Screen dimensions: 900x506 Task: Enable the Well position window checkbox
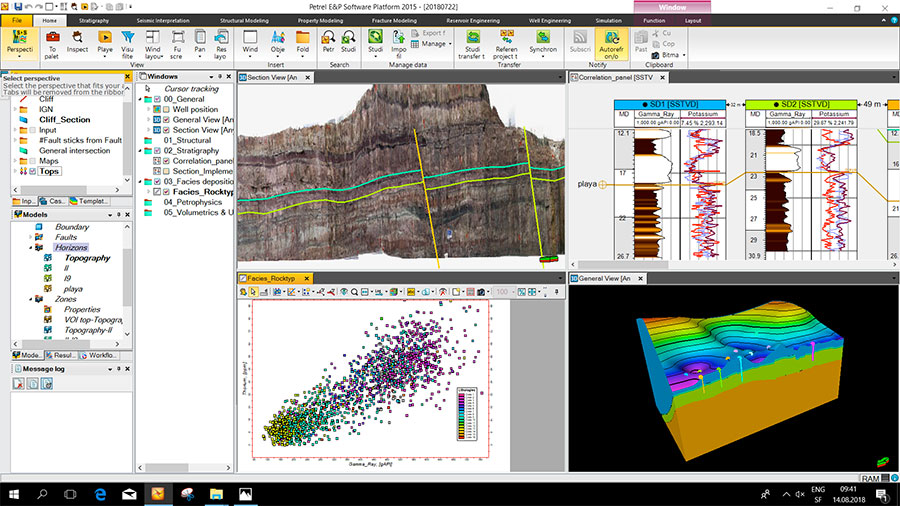point(166,110)
